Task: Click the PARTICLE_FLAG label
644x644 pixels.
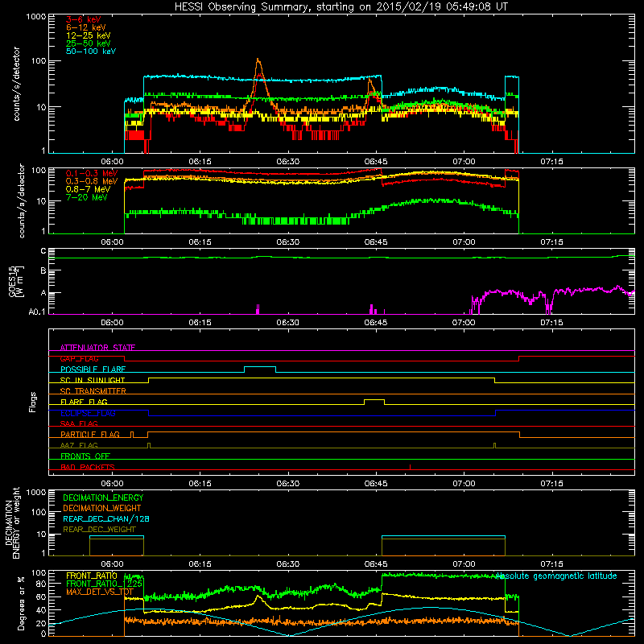Action: (x=90, y=434)
